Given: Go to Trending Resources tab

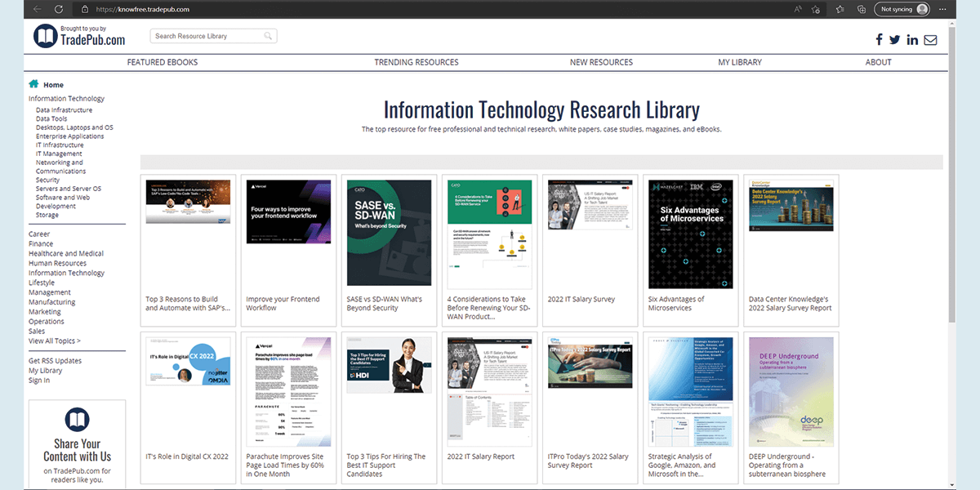Looking at the screenshot, I should [x=416, y=62].
